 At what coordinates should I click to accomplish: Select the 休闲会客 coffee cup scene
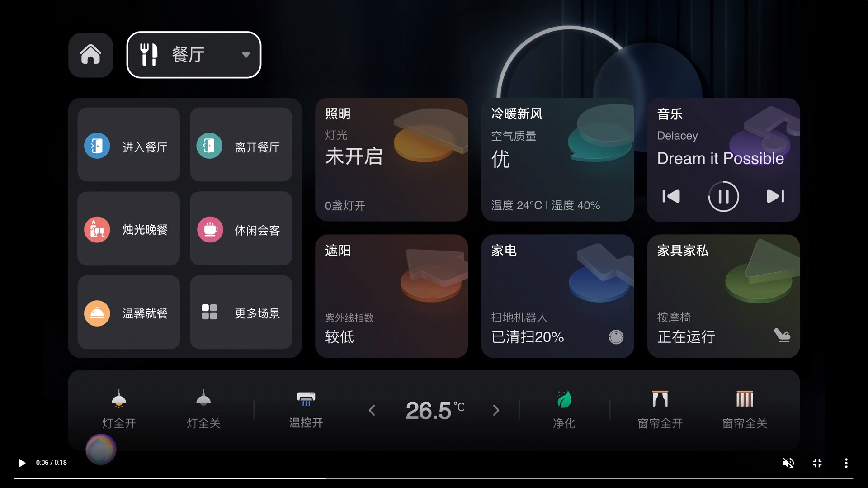210,230
